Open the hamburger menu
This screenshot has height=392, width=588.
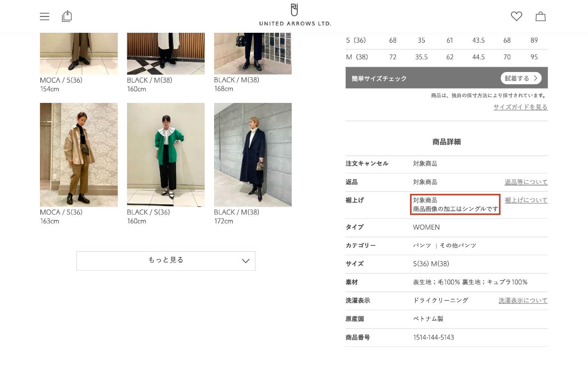(x=44, y=16)
